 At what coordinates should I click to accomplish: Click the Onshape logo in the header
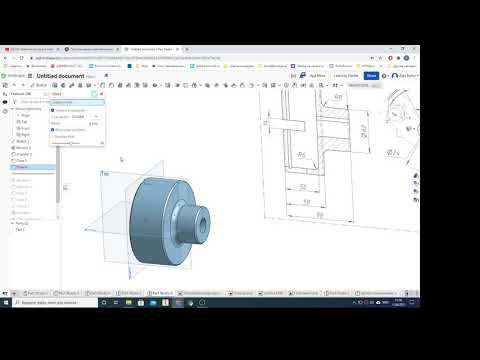coord(13,76)
